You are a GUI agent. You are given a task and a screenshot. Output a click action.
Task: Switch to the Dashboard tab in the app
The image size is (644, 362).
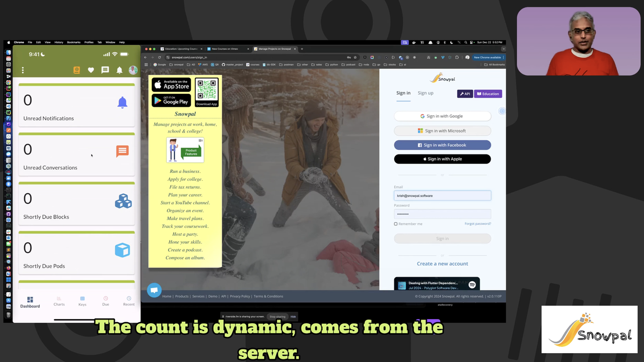tap(30, 302)
